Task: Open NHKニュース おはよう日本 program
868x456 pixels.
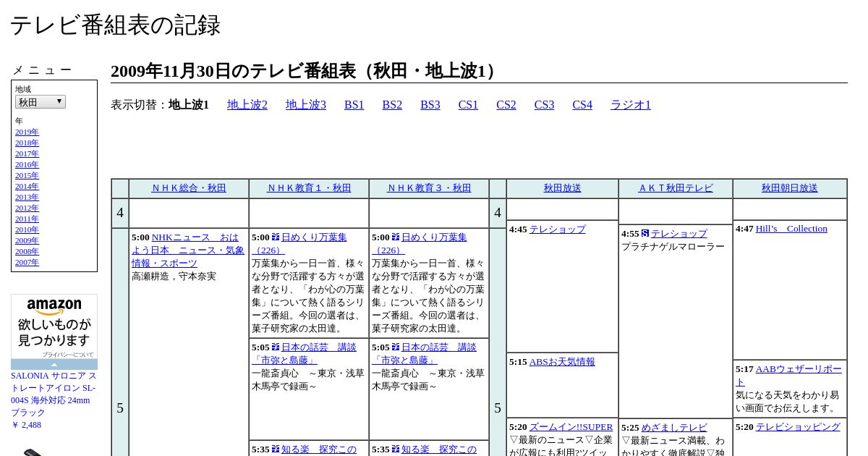Action: [188, 250]
